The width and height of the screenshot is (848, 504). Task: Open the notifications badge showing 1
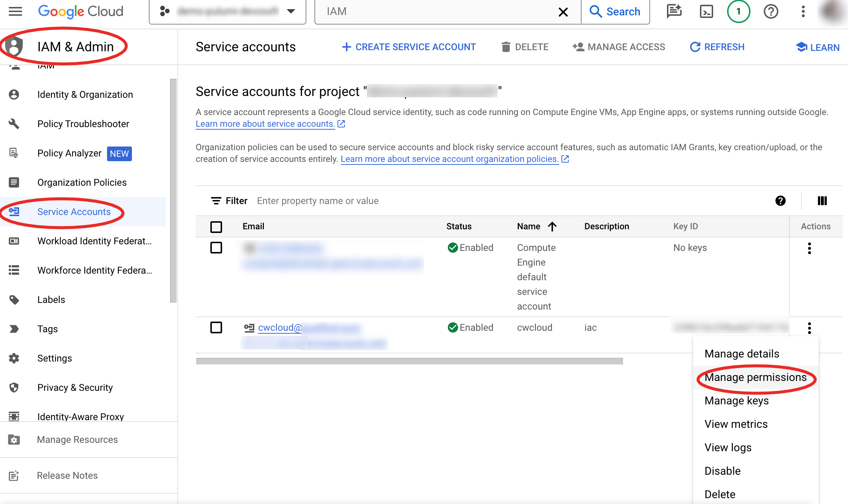[738, 12]
